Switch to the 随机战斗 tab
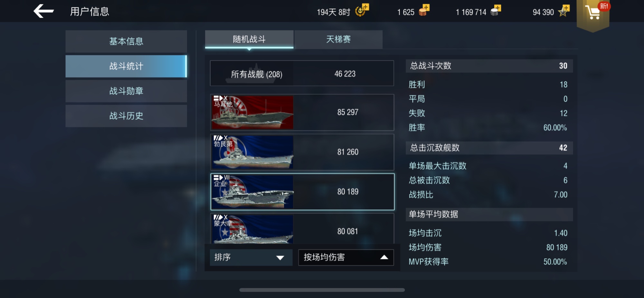The height and width of the screenshot is (298, 644). pyautogui.click(x=249, y=39)
